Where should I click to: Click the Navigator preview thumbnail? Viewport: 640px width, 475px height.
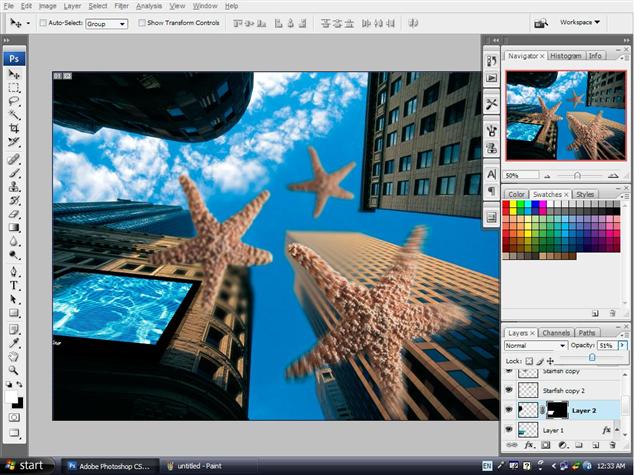[566, 115]
